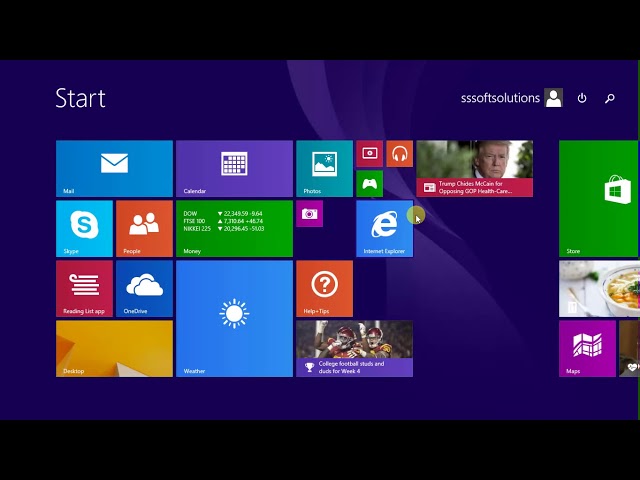Open the Food & Drink soup tile

(x=599, y=289)
